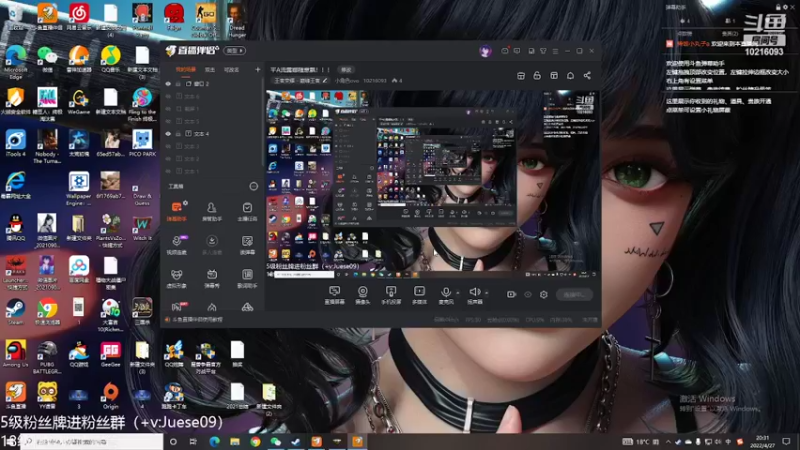Add a new scene with plus icon
The image size is (800, 450).
click(258, 69)
